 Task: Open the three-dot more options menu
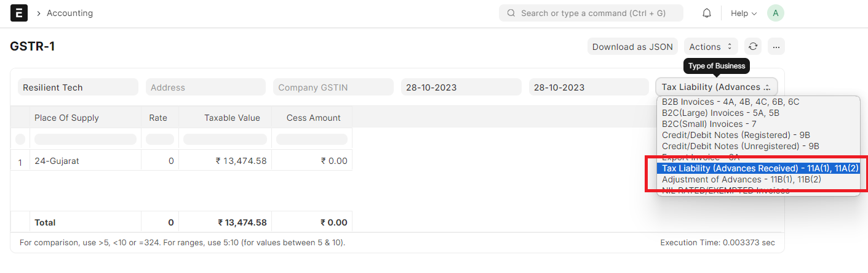tap(776, 46)
